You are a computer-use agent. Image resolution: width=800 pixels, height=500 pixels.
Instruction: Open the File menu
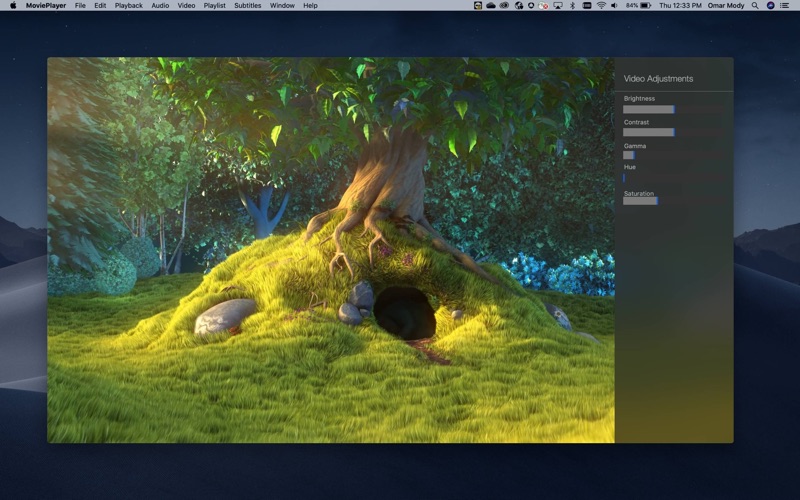pyautogui.click(x=80, y=6)
